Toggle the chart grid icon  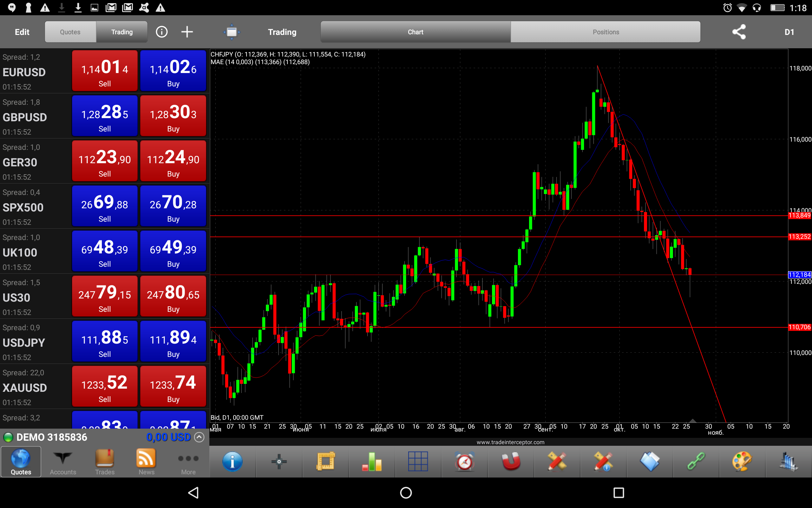[418, 462]
